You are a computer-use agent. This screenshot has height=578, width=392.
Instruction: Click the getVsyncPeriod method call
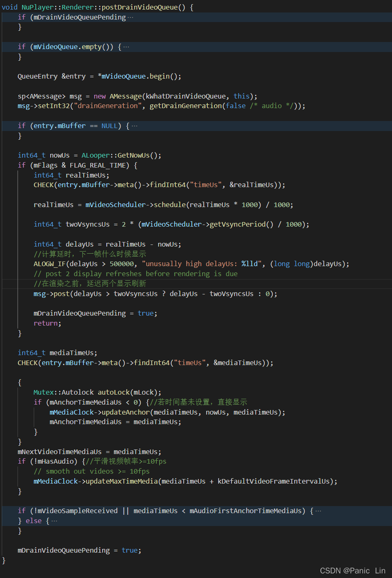pyautogui.click(x=242, y=225)
